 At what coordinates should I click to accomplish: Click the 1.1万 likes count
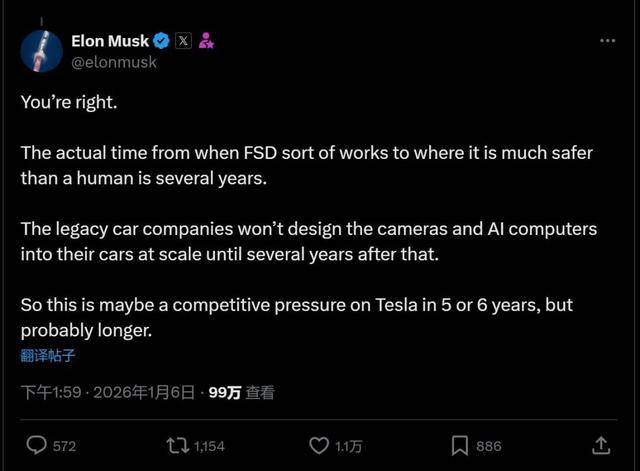click(349, 446)
